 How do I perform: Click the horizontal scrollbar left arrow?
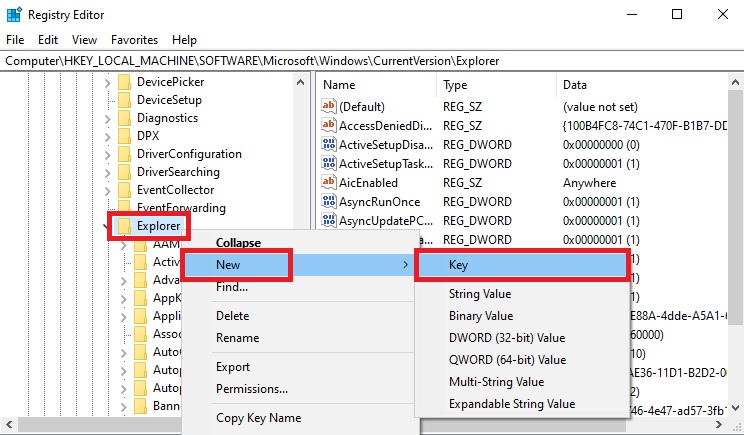9,425
